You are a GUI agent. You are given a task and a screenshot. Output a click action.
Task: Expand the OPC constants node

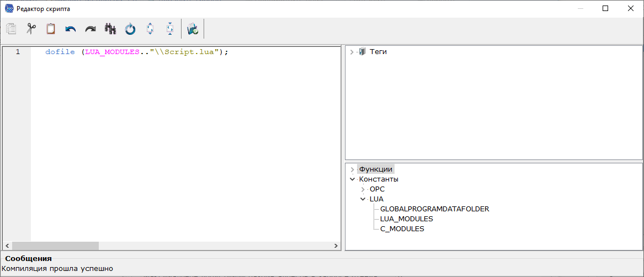click(x=363, y=189)
